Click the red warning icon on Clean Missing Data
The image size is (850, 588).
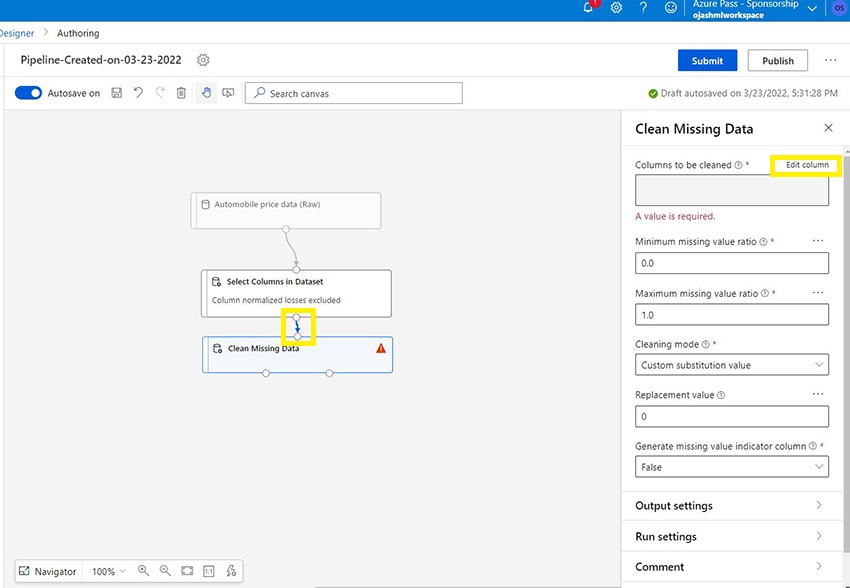(381, 348)
